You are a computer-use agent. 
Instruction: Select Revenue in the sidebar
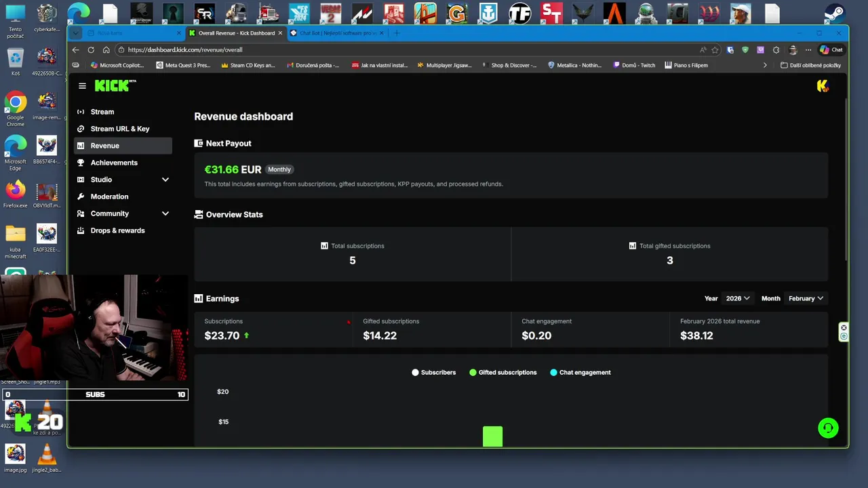tap(123, 146)
